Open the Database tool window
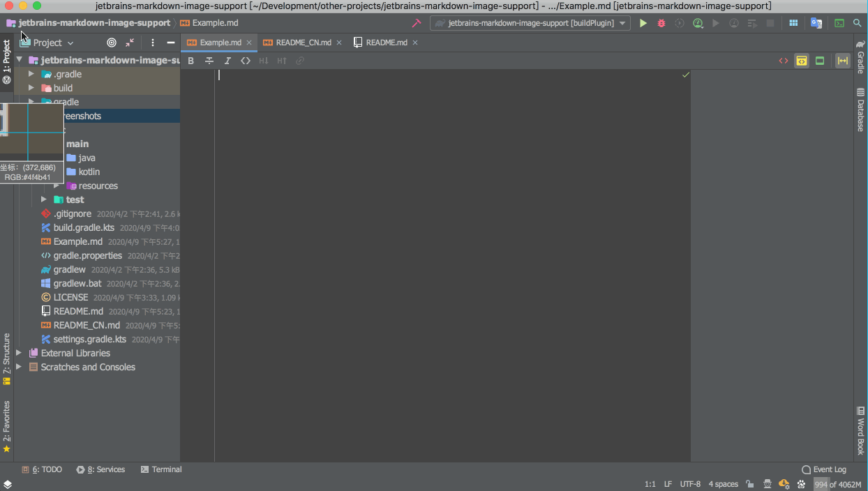Image resolution: width=868 pixels, height=491 pixels. tap(860, 109)
